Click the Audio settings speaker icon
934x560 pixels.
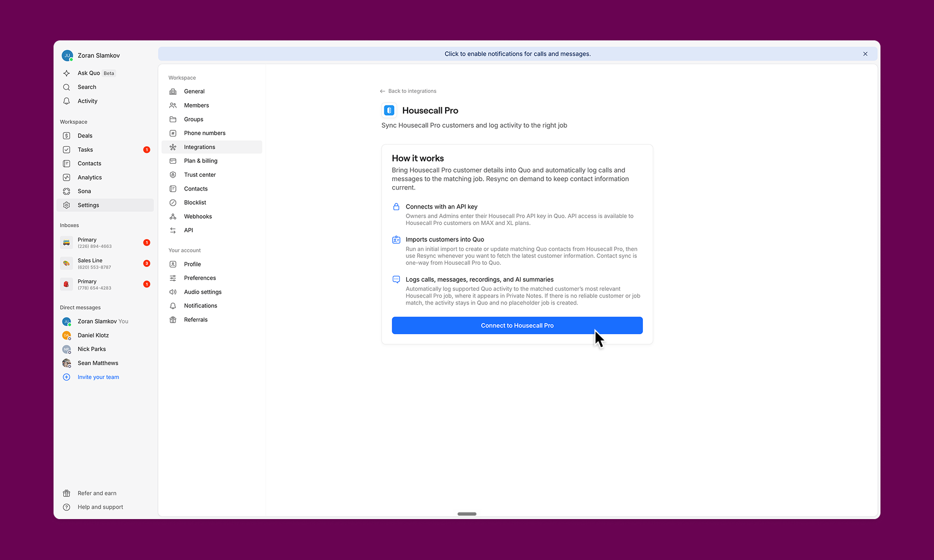pos(173,292)
